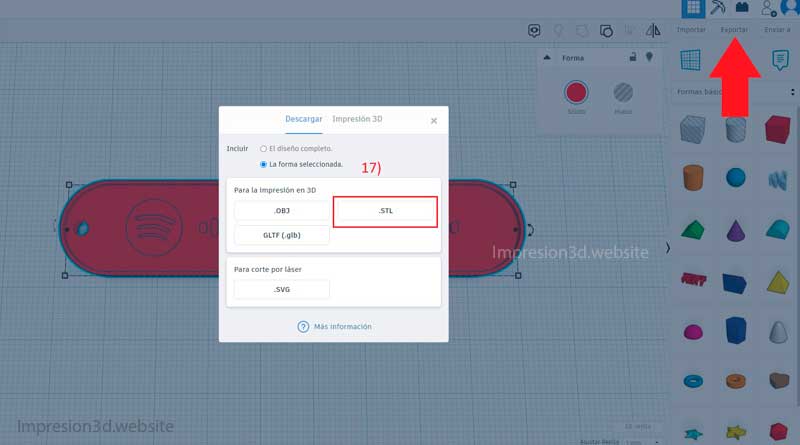Open the Ajustar Rejilla snap dropdown
The width and height of the screenshot is (800, 445).
pos(642,441)
